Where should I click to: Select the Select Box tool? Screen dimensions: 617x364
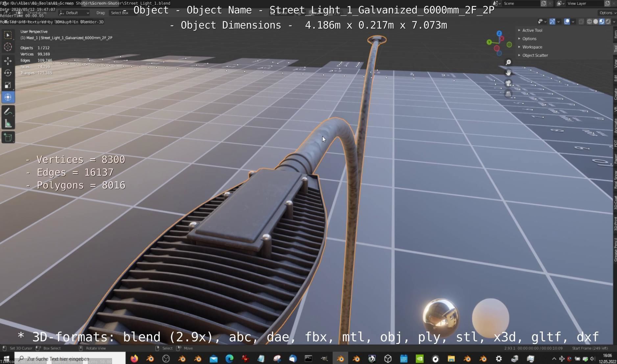click(8, 35)
